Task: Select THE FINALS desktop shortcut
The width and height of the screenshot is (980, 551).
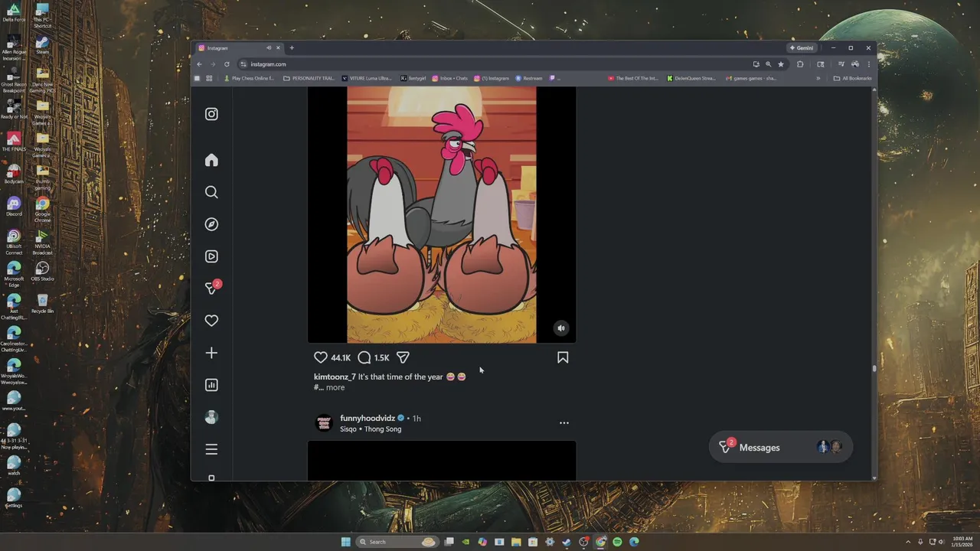Action: [x=14, y=142]
